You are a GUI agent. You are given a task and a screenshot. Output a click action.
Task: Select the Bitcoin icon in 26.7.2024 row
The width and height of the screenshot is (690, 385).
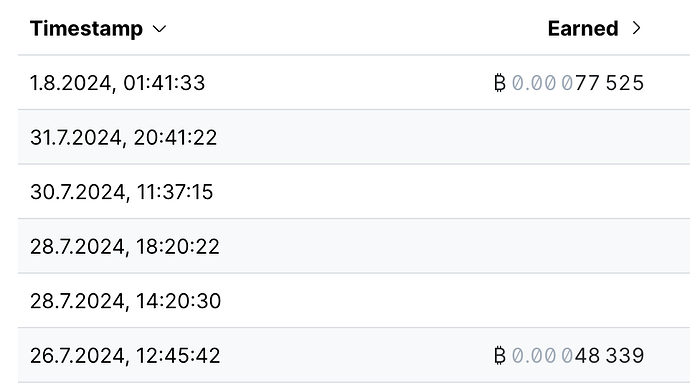click(x=500, y=356)
